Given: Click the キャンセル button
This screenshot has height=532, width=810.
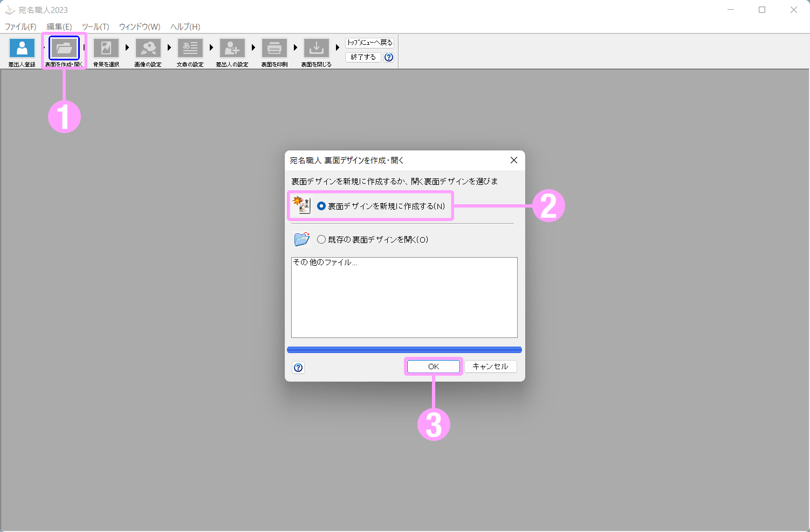Looking at the screenshot, I should point(490,367).
